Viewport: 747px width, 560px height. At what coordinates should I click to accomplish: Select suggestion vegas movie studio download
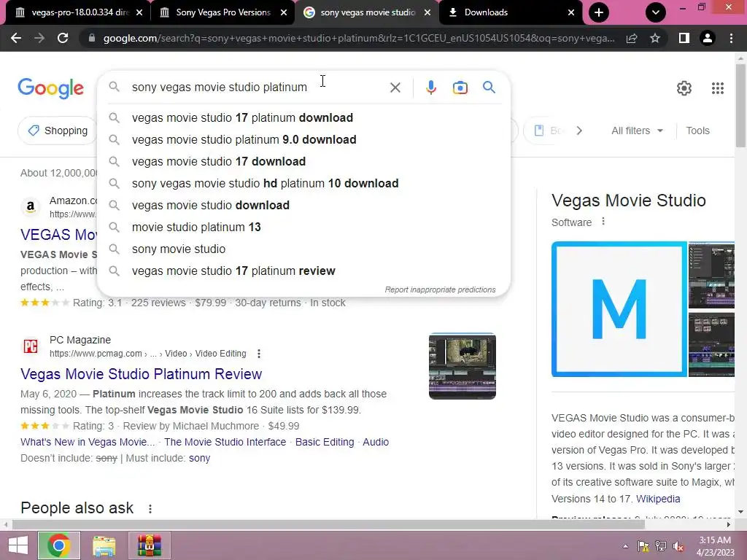coord(303,205)
